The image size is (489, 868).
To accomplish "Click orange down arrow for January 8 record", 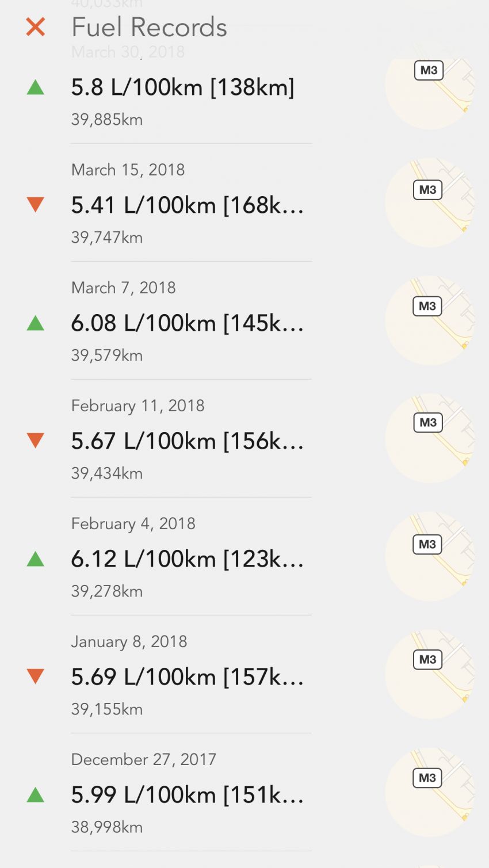I will [x=36, y=676].
